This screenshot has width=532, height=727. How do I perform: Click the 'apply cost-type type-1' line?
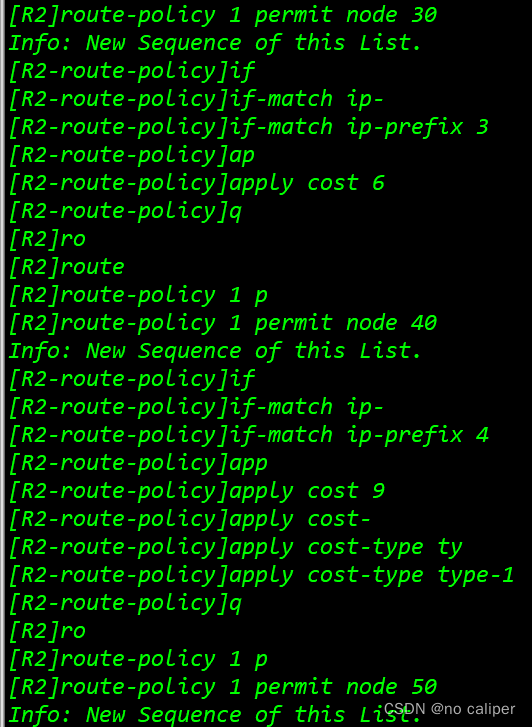coord(261,576)
